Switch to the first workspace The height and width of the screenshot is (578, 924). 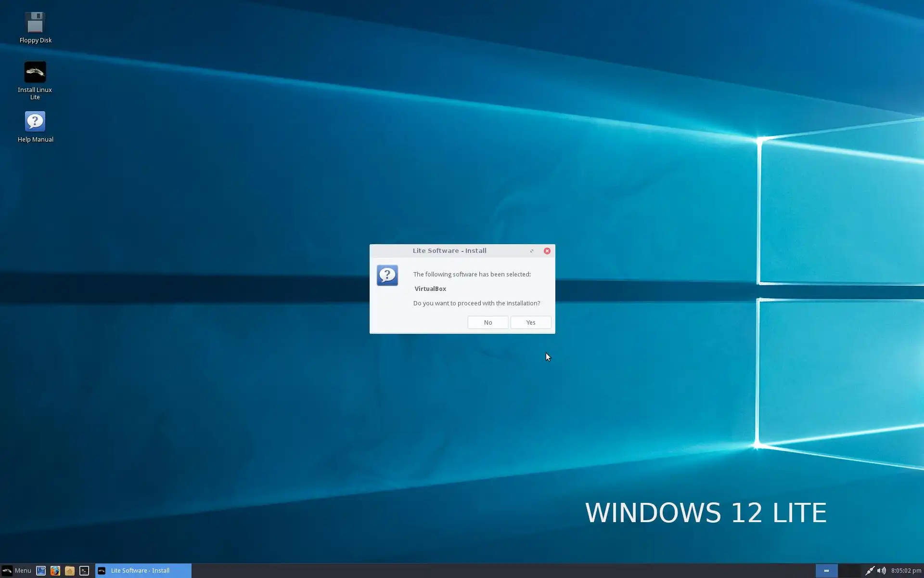coord(826,571)
